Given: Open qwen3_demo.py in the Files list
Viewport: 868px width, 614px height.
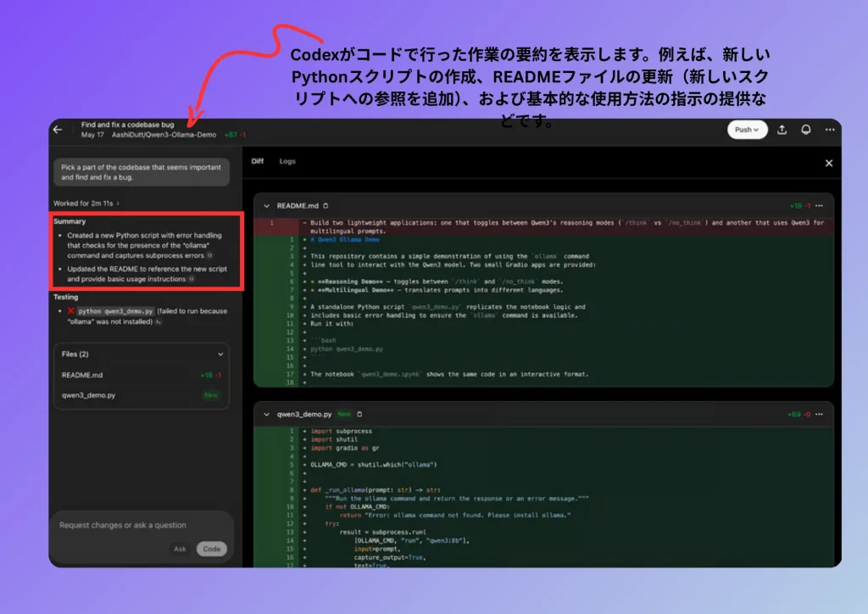Looking at the screenshot, I should coord(142,395).
